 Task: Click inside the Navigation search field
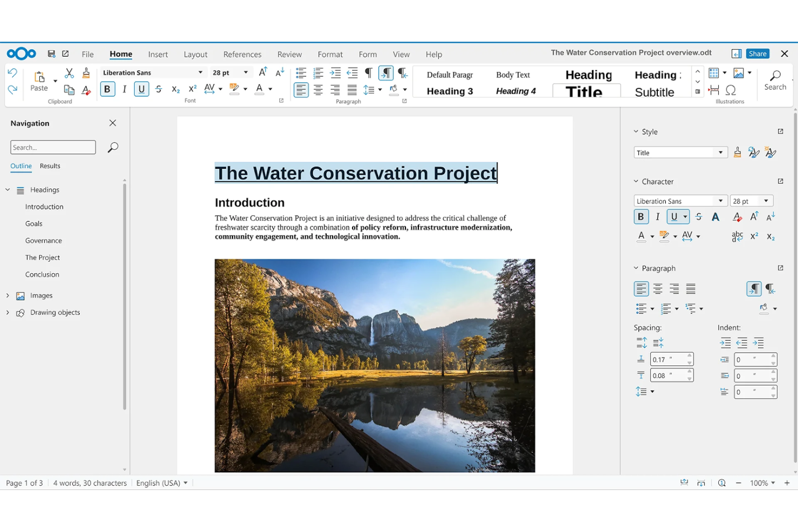(x=53, y=147)
